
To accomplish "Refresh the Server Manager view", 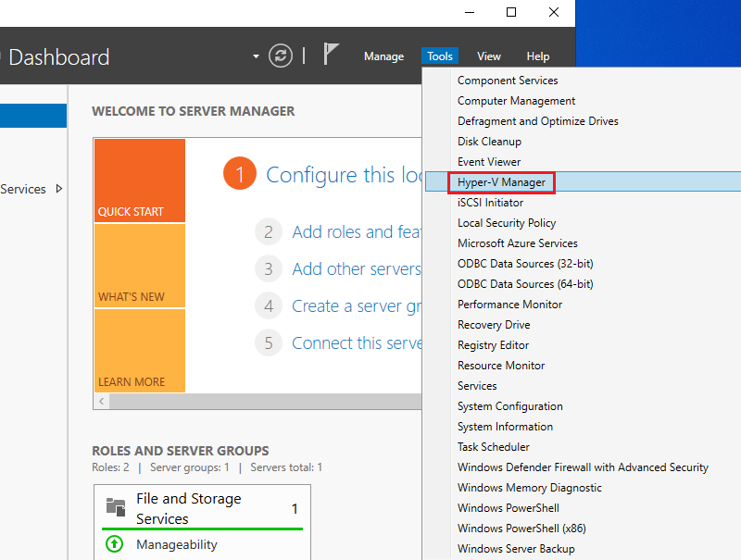I will point(281,56).
